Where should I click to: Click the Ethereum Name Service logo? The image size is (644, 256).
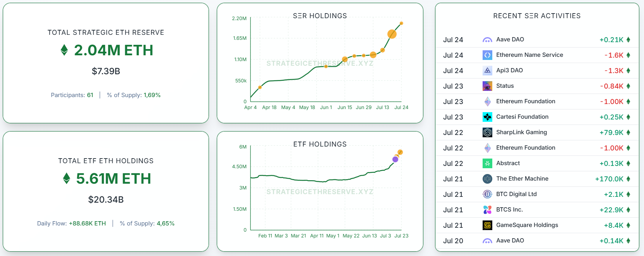[487, 55]
